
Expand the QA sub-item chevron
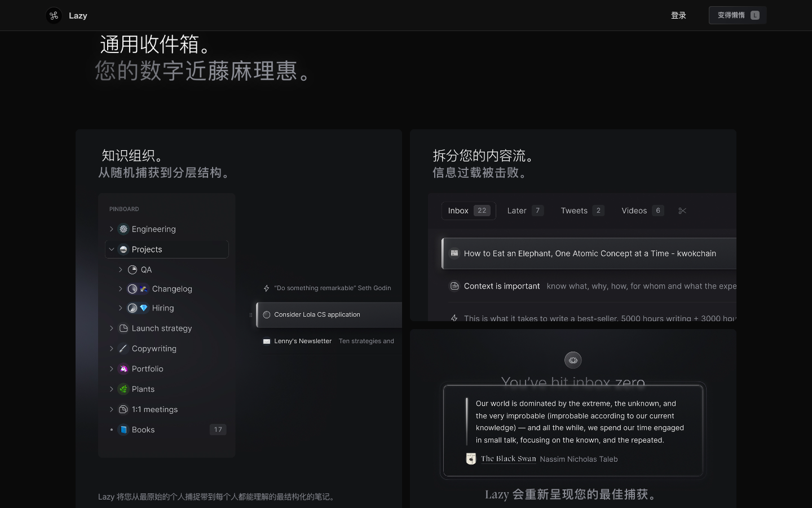pyautogui.click(x=121, y=270)
